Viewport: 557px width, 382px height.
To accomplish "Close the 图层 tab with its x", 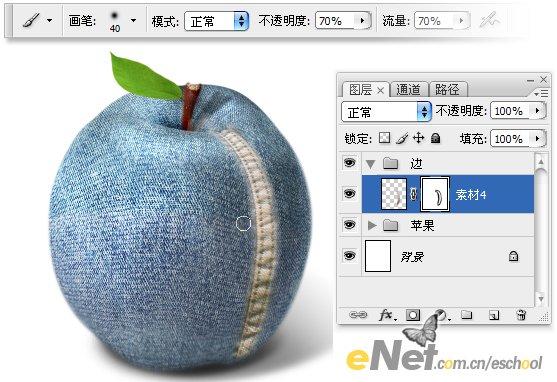I will point(380,91).
